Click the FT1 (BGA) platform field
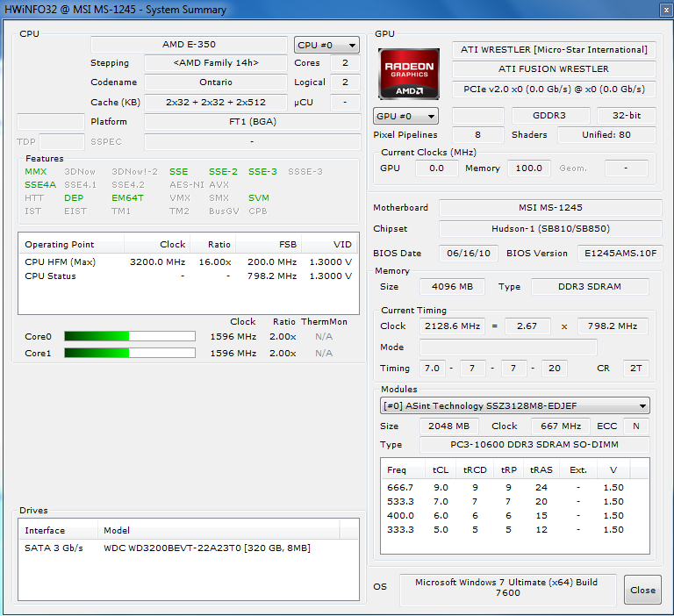Viewport: 674px width, 616px height. click(253, 122)
